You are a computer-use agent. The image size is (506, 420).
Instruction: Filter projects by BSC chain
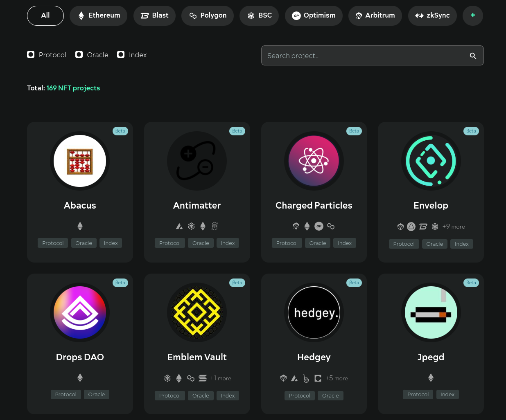click(260, 16)
